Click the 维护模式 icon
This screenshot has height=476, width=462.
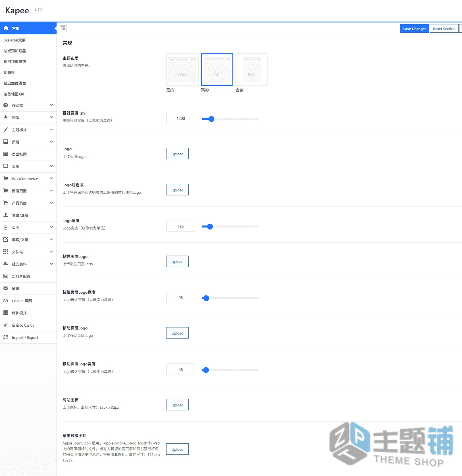coord(6,313)
